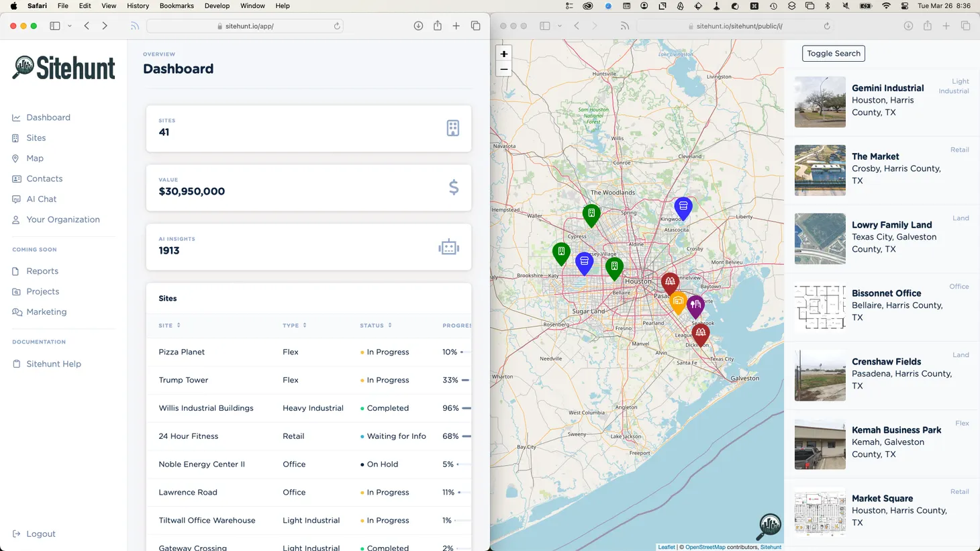Select the Reports icon

tap(15, 271)
